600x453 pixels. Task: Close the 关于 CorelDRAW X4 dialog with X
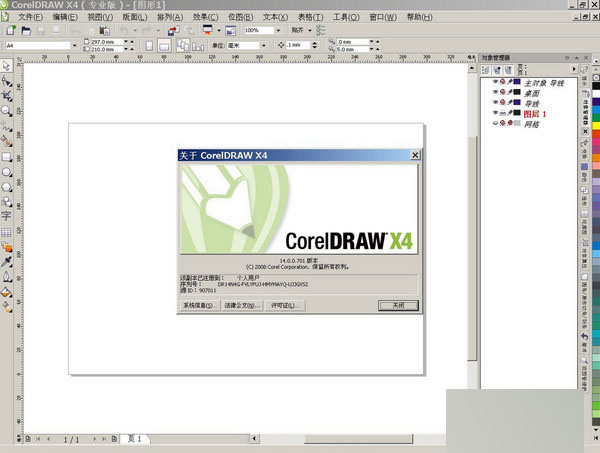[415, 155]
